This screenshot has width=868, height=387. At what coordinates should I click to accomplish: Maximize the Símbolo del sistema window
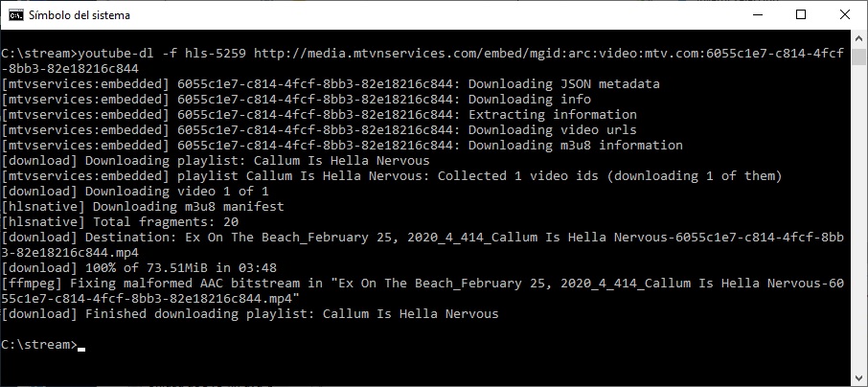coord(801,15)
